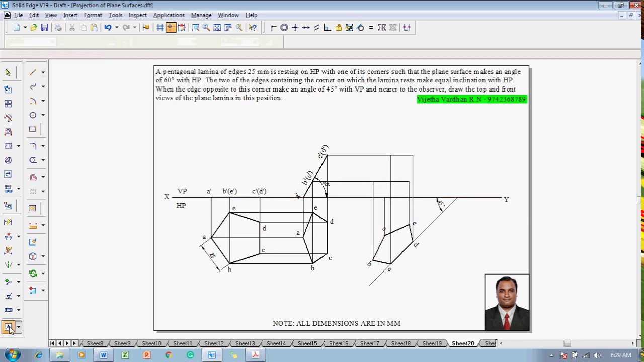This screenshot has height=362, width=644.
Task: Click the first-sheet tab navigation arrow
Action: 52,343
